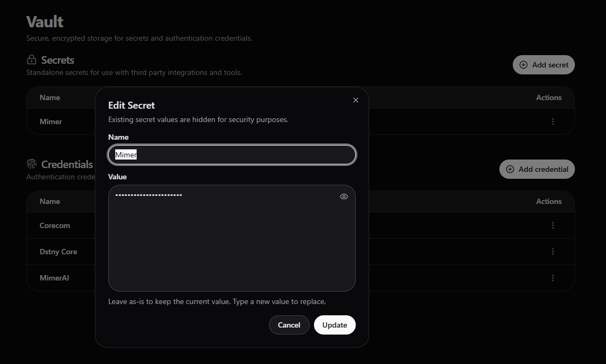This screenshot has height=364, width=606.
Task: Select the Dstny Core credential name
Action: click(x=58, y=252)
